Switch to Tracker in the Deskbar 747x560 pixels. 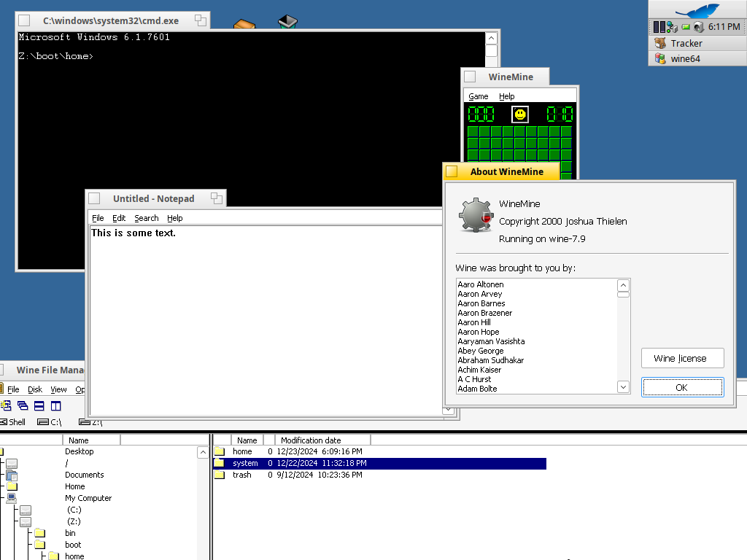697,43
